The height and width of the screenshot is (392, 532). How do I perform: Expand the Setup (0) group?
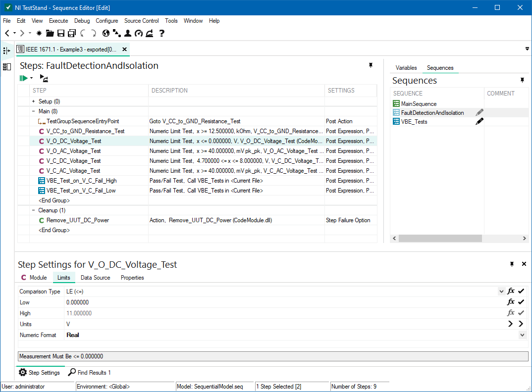33,101
